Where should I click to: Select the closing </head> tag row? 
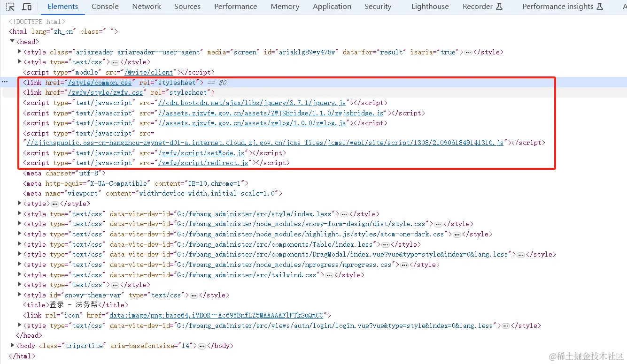[x=29, y=336]
